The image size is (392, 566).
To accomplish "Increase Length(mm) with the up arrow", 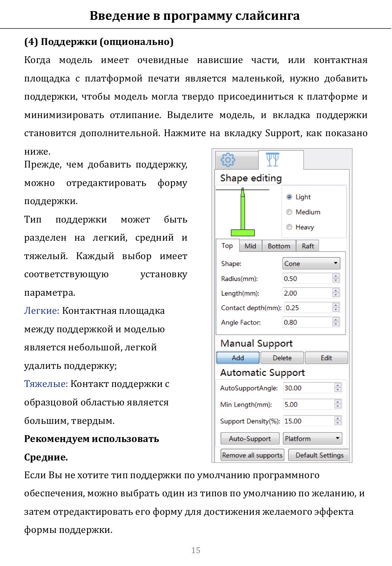I will (336, 290).
